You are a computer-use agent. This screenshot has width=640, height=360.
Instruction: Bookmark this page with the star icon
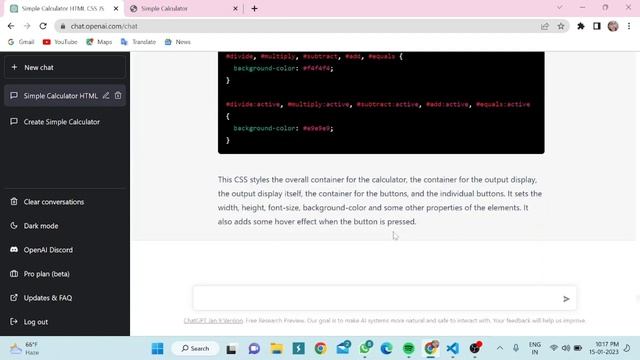[x=561, y=26]
